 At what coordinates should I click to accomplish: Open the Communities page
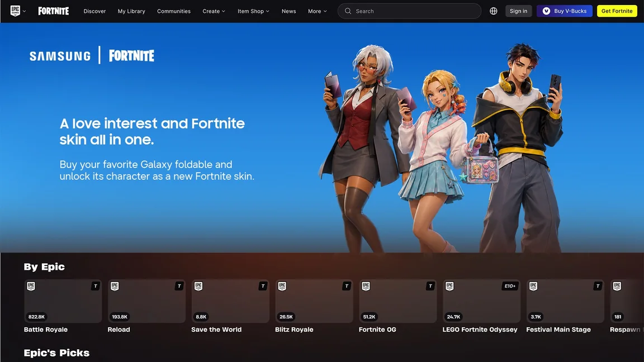174,11
